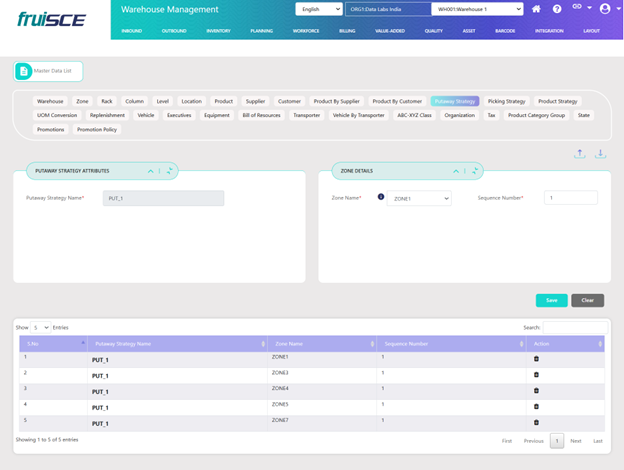Click the download icon above Zone Details

[x=601, y=154]
